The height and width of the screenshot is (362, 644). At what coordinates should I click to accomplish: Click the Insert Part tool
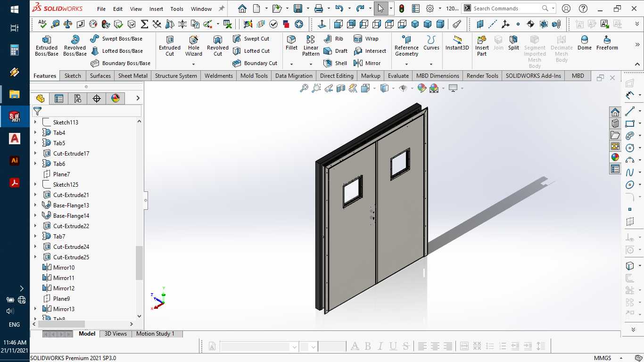point(482,46)
